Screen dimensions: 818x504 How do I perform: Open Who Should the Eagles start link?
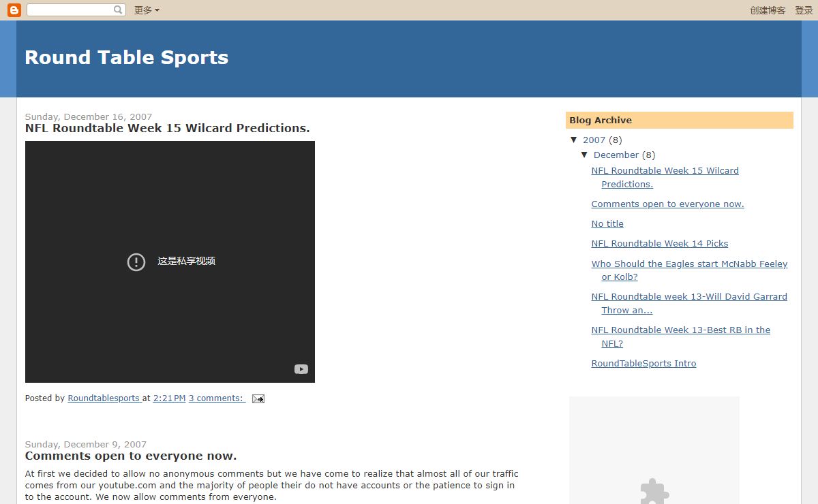pyautogui.click(x=689, y=270)
